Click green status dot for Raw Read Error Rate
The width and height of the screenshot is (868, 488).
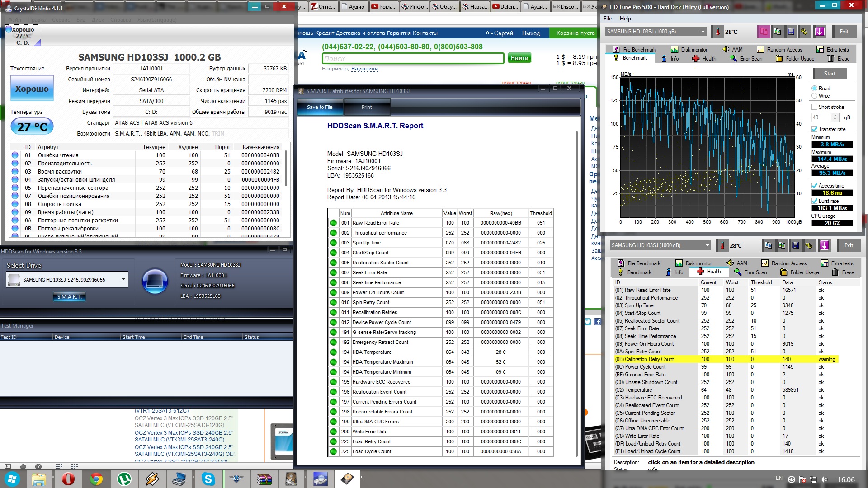click(334, 223)
